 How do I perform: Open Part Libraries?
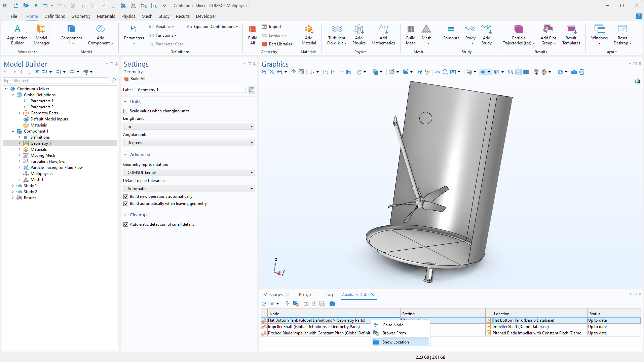[277, 44]
